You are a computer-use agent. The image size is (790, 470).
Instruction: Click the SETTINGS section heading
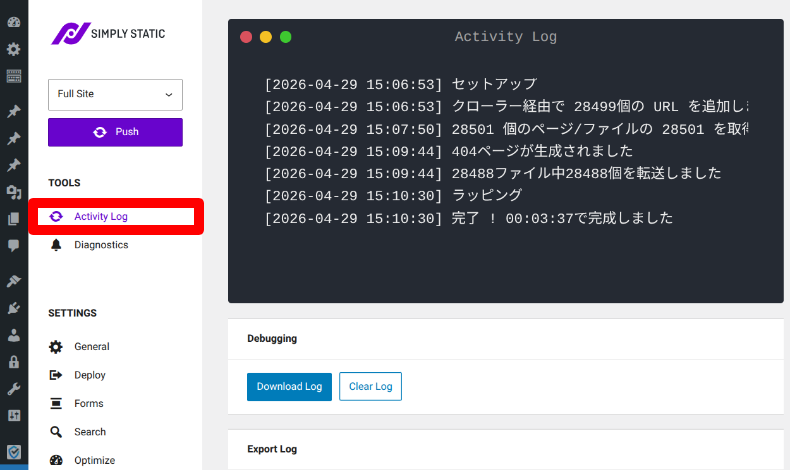coord(73,313)
